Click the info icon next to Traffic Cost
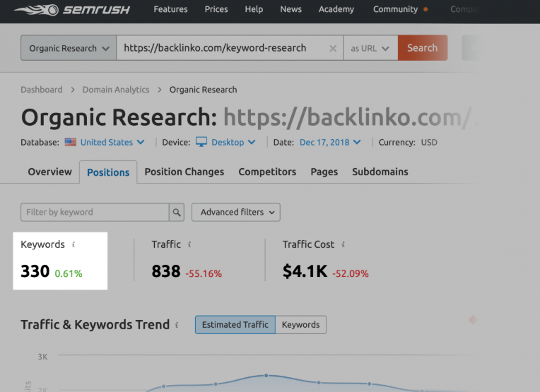 click(x=343, y=244)
